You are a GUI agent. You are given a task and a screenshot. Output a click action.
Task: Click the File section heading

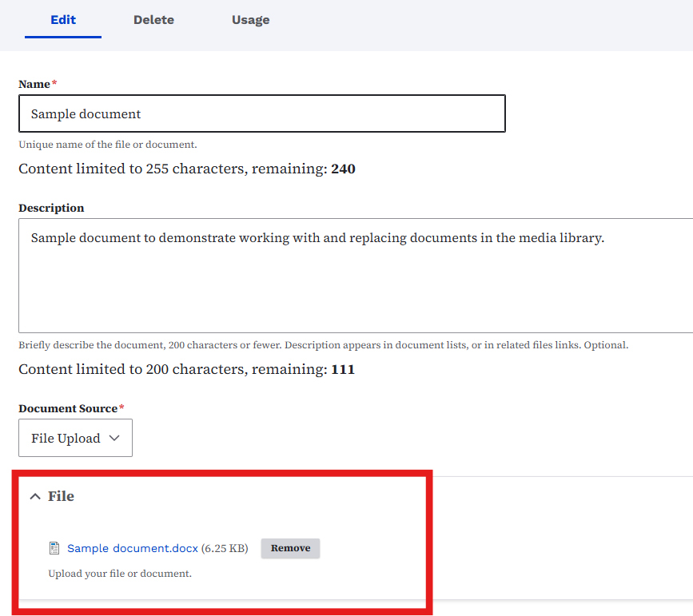click(x=61, y=496)
